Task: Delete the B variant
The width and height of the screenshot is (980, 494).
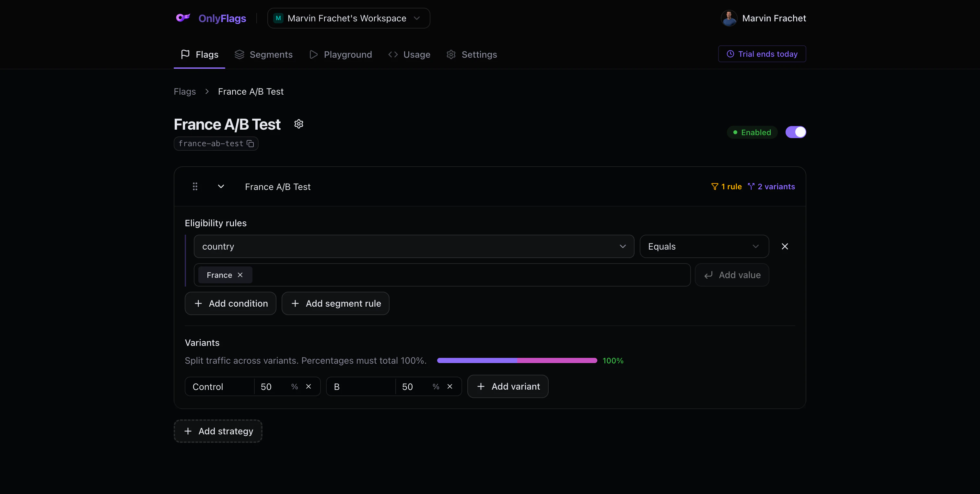Action: pos(450,386)
